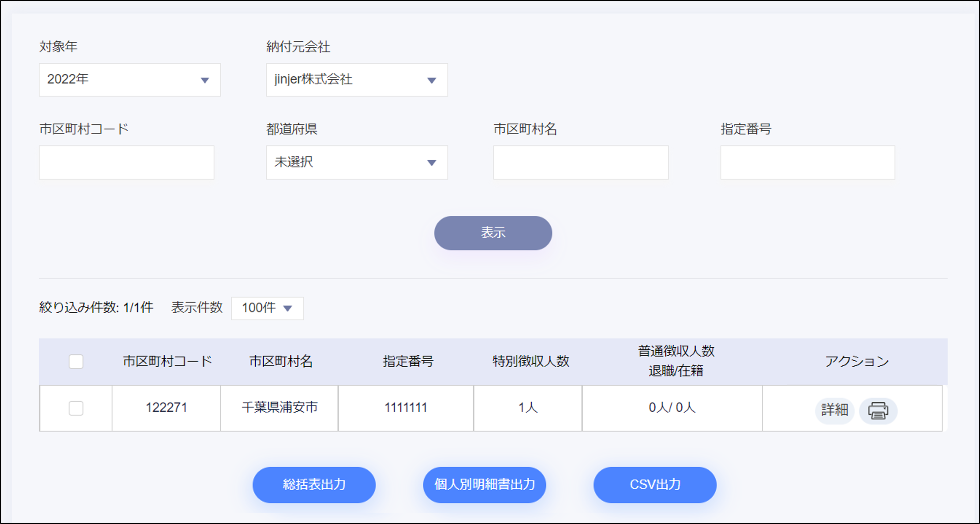Check the header select-all checkbox
Image resolution: width=980 pixels, height=524 pixels.
[x=76, y=361]
